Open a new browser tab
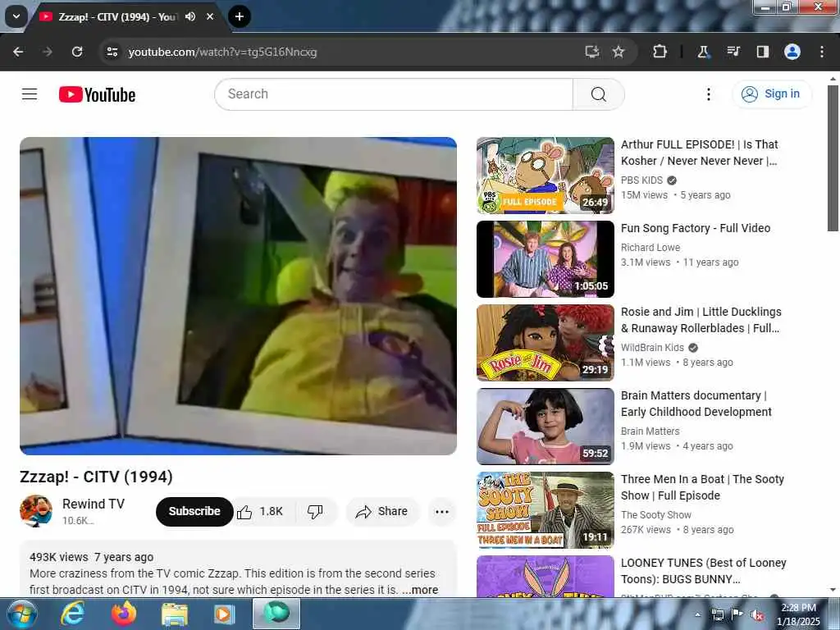Screen dimensions: 840x630 240,16
